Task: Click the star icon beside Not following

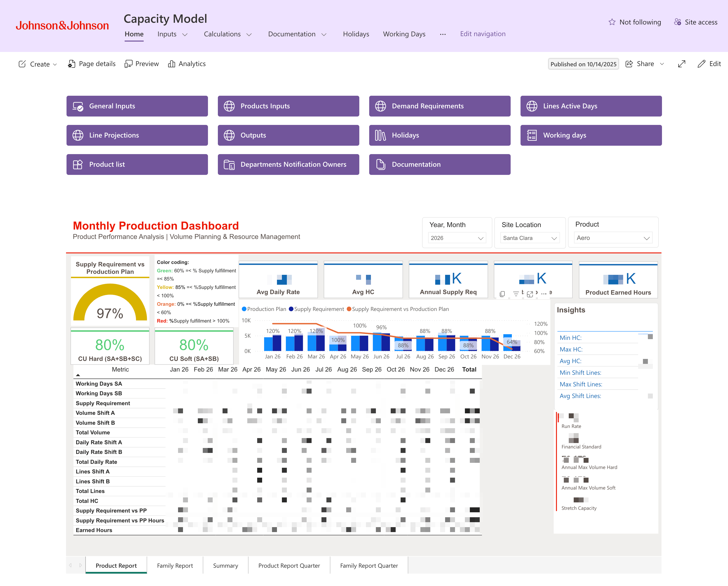Action: pos(612,22)
